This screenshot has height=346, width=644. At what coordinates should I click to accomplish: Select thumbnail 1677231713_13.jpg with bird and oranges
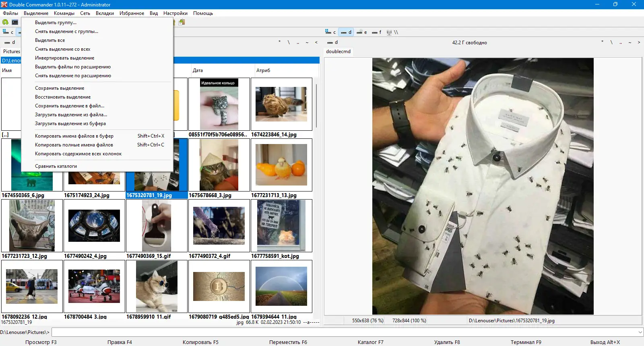pyautogui.click(x=281, y=165)
